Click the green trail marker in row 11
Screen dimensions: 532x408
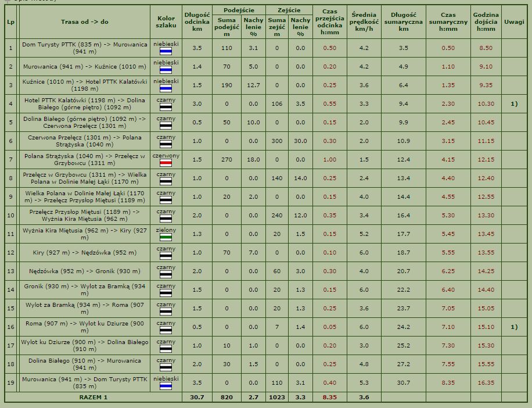tap(166, 237)
